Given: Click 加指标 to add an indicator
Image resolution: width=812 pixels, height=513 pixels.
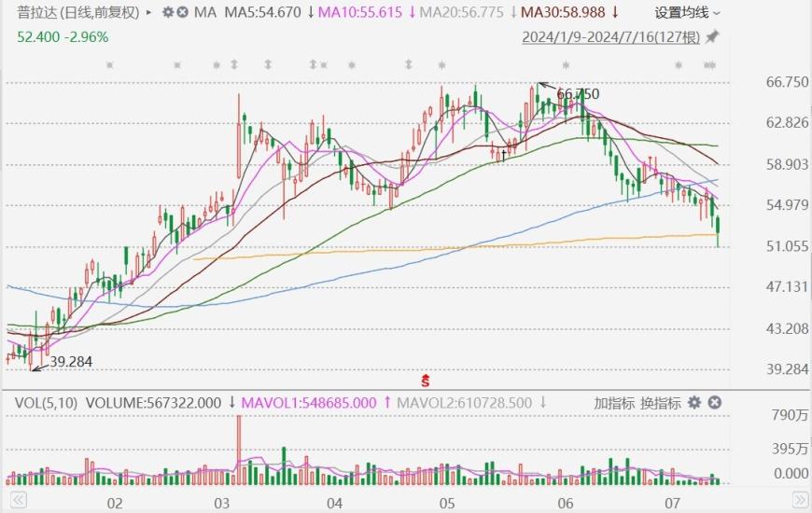Looking at the screenshot, I should point(614,403).
